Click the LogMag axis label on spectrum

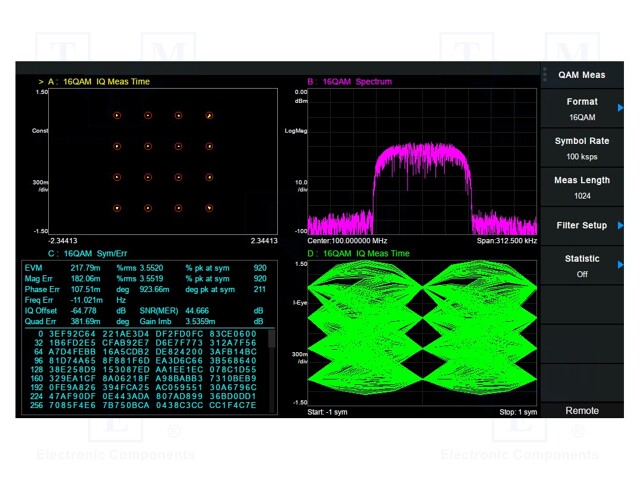pos(295,131)
